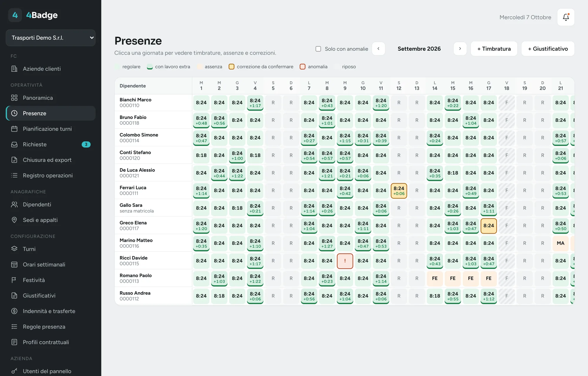Click the Chiusura ed export file icon
This screenshot has width=588, height=376.
tap(14, 160)
